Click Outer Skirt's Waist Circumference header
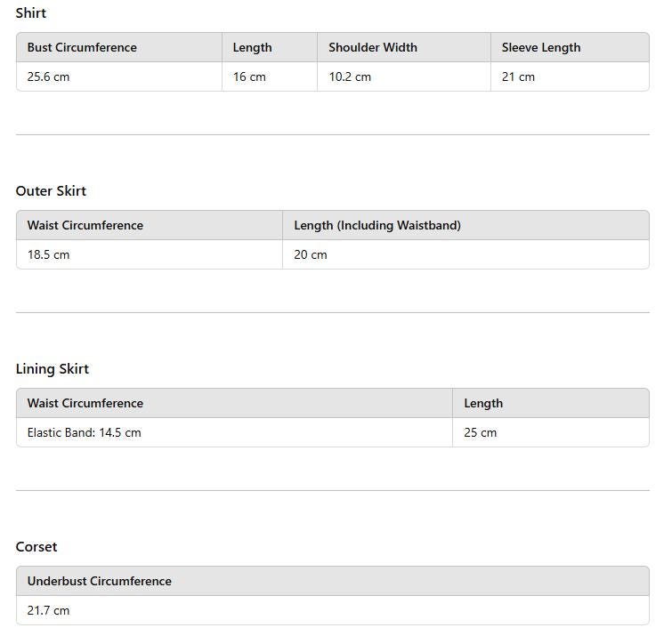672x636 pixels. pos(85,226)
